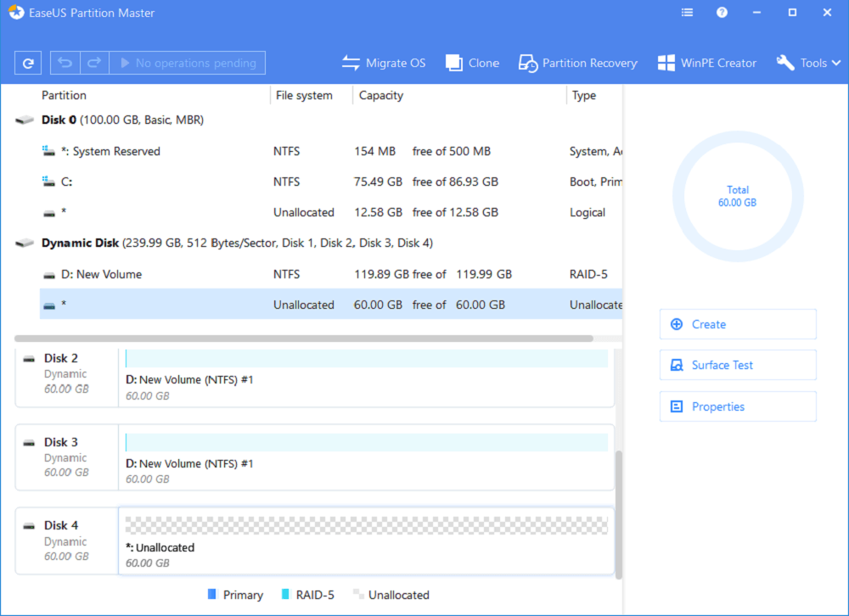Select the 60.00 GB Unallocated row
This screenshot has width=849, height=616.
[x=331, y=305]
